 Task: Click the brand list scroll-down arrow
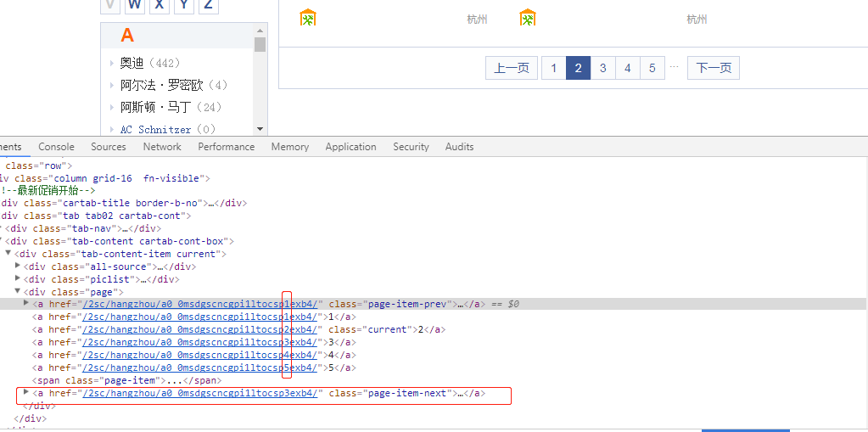(260, 129)
